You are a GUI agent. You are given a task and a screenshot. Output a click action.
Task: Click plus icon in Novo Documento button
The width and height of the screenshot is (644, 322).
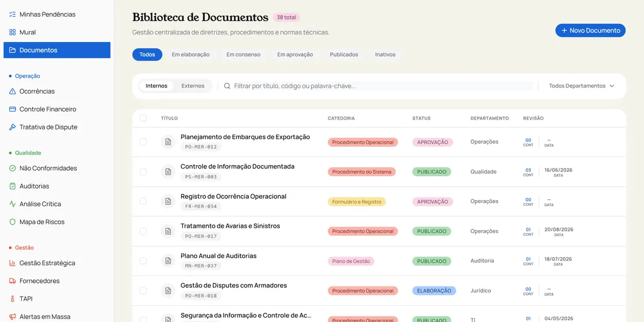564,30
